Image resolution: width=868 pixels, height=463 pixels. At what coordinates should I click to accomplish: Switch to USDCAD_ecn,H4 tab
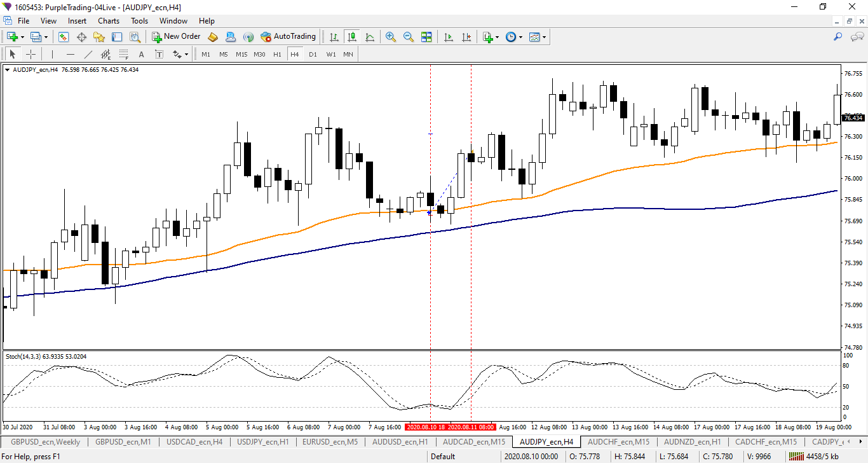coord(194,441)
